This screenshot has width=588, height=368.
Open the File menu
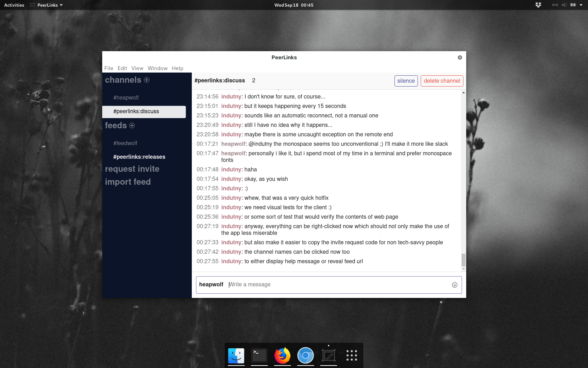[109, 68]
